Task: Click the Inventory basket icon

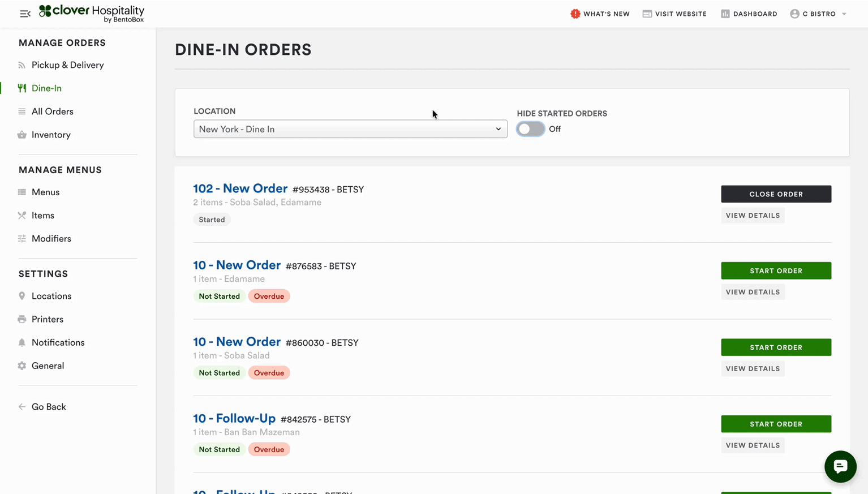Action: [22, 135]
